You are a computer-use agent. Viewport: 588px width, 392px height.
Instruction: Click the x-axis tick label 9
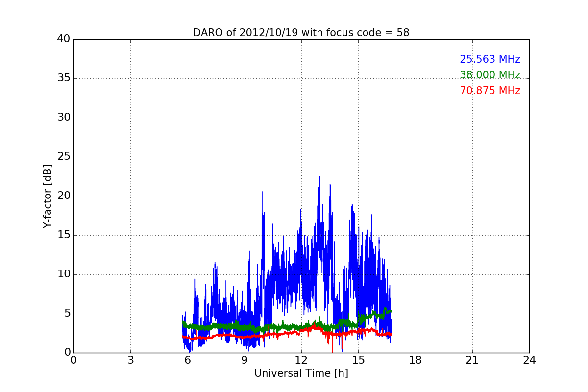pos(244,360)
